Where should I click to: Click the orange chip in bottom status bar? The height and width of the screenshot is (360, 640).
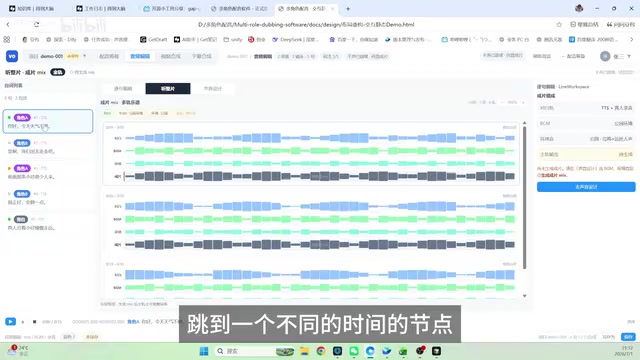click(92, 337)
